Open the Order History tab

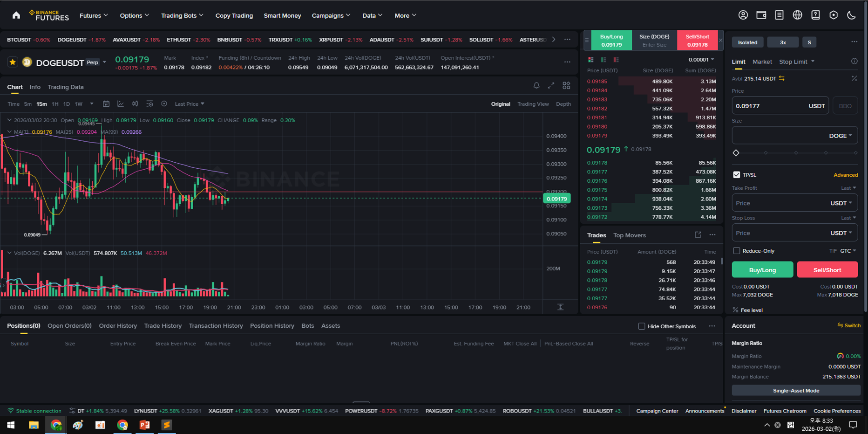pos(118,326)
